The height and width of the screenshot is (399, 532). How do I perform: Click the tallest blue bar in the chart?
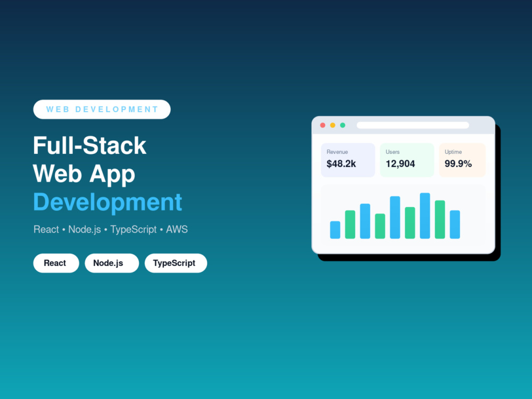[425, 216]
